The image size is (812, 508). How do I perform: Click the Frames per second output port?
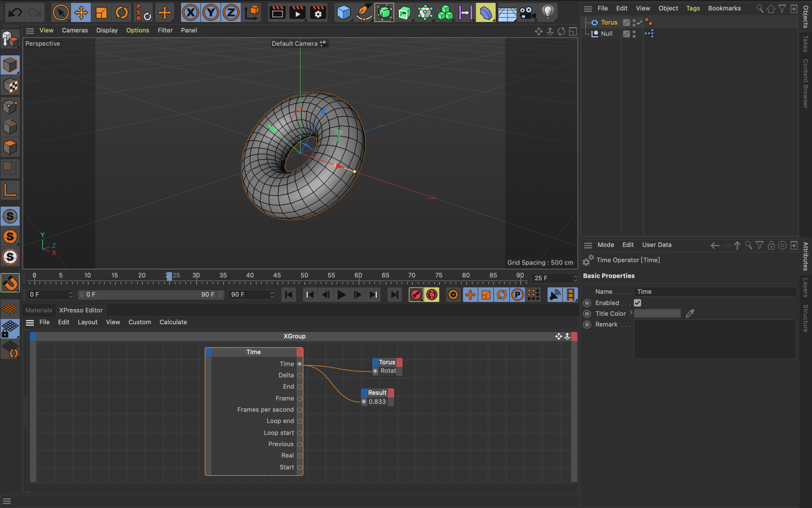coord(299,410)
